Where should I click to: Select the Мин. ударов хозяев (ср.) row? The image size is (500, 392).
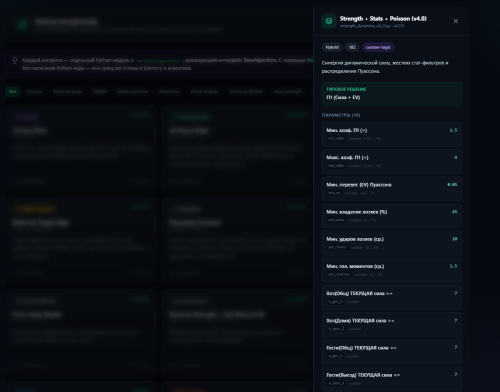[x=392, y=243]
